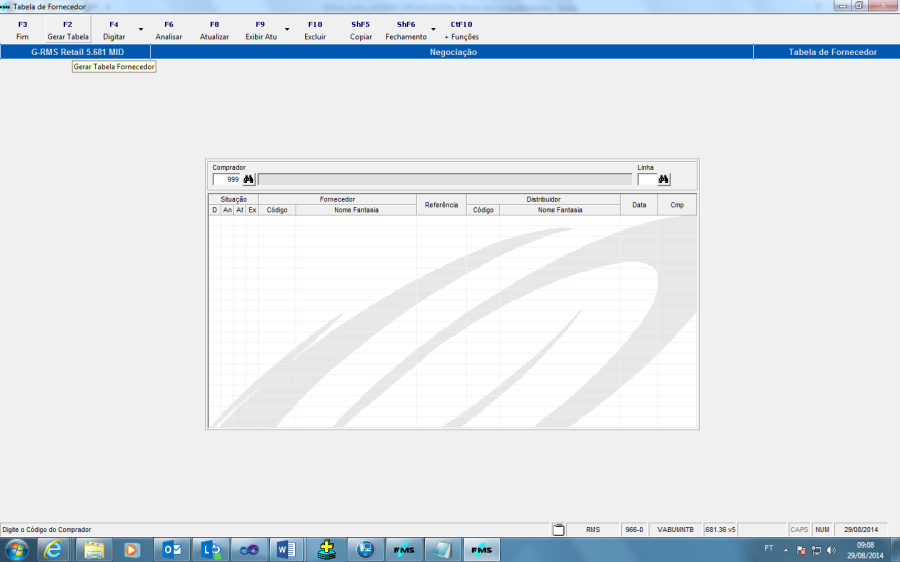
Task: Open the notepad-like taskbar app
Action: tap(442, 550)
